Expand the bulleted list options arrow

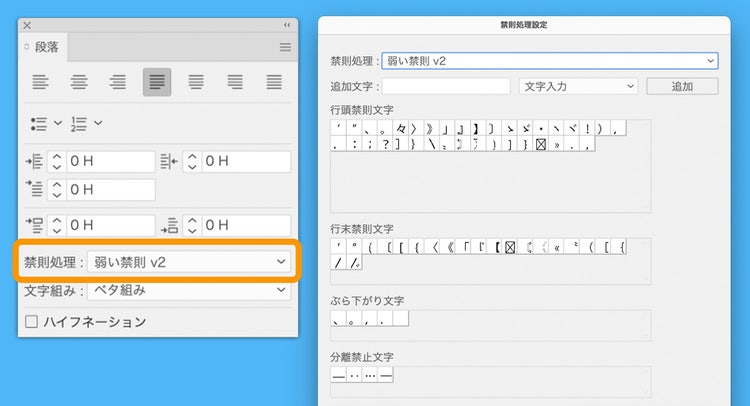[x=57, y=124]
